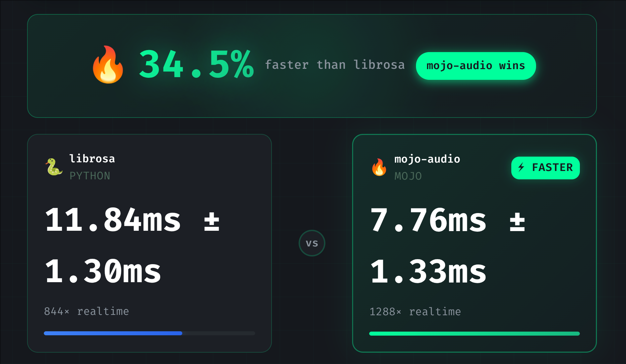The width and height of the screenshot is (626, 364).
Task: Click the PYTHON language label
Action: (90, 176)
